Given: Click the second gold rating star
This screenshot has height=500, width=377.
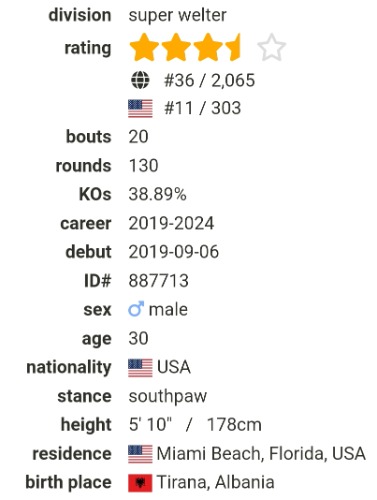Looking at the screenshot, I should tap(176, 47).
